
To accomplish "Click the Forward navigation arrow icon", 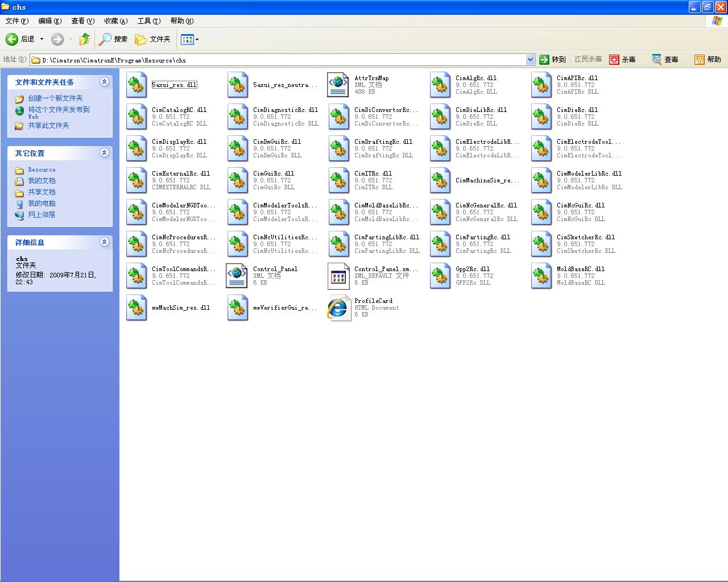I will pyautogui.click(x=57, y=39).
